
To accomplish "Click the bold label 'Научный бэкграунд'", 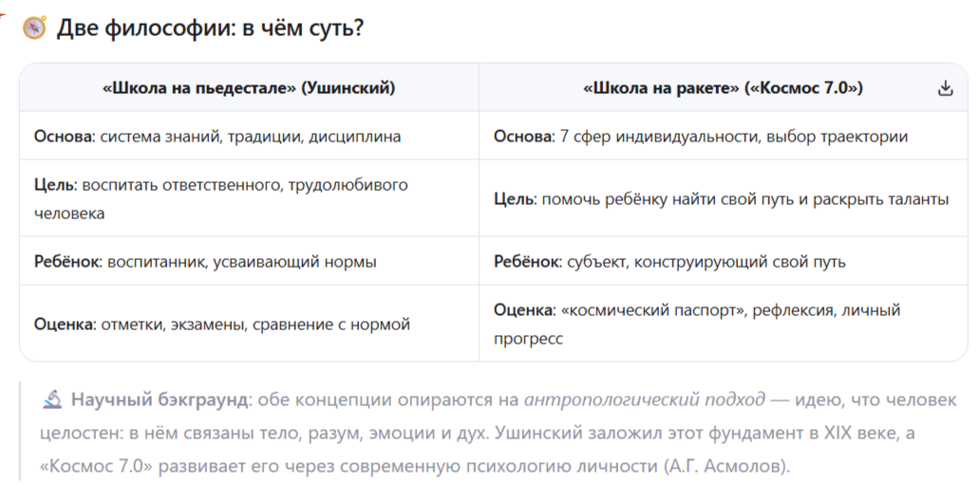I will pos(160,399).
